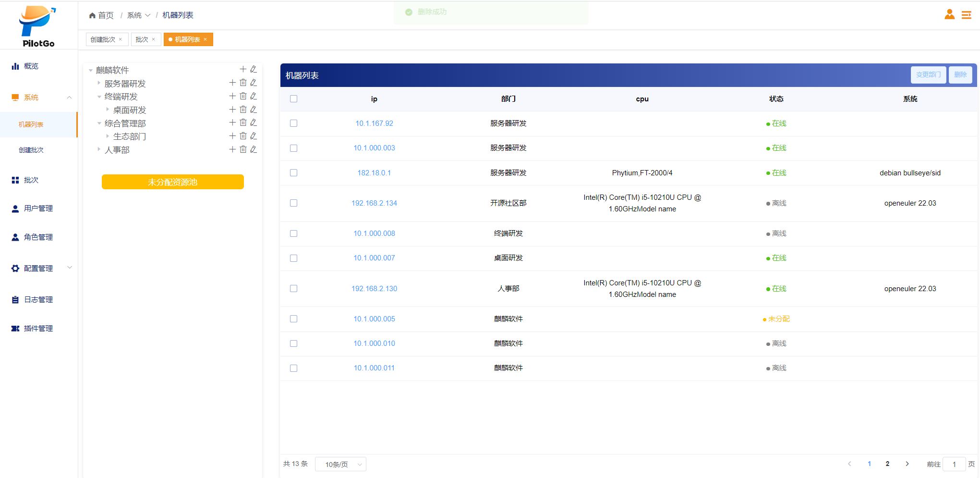Image resolution: width=980 pixels, height=478 pixels.
Task: Click the delete icon beside 生态部门
Action: click(x=243, y=136)
